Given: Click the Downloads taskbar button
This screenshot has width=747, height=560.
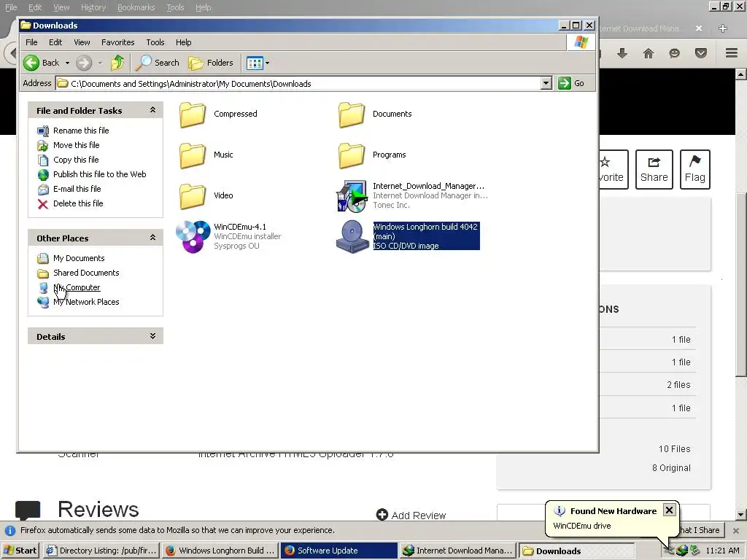Looking at the screenshot, I should pyautogui.click(x=576, y=551).
